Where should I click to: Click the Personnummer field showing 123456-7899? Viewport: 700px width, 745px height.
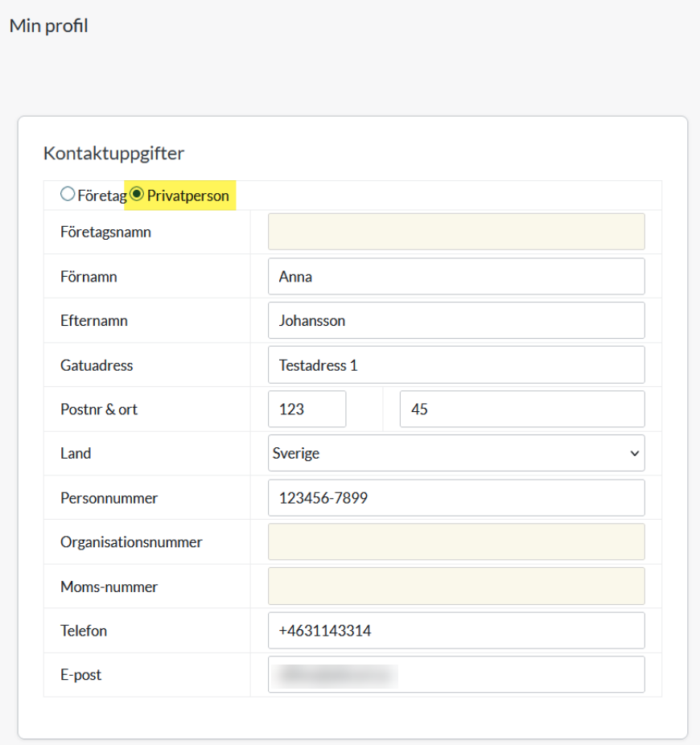[456, 497]
